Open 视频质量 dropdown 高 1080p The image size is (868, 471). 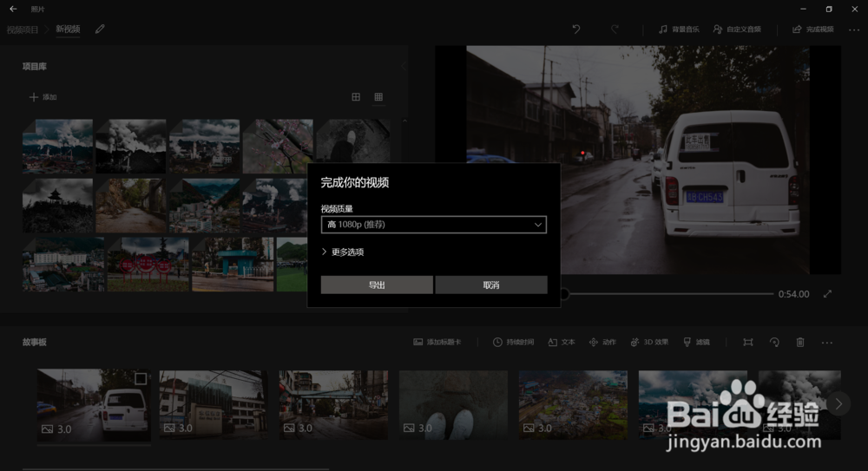(x=433, y=224)
